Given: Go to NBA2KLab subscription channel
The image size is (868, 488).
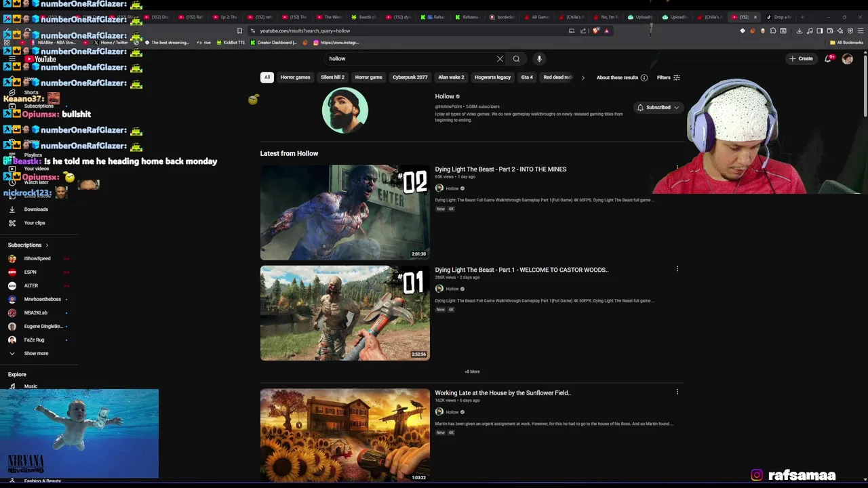Looking at the screenshot, I should click(36, 312).
